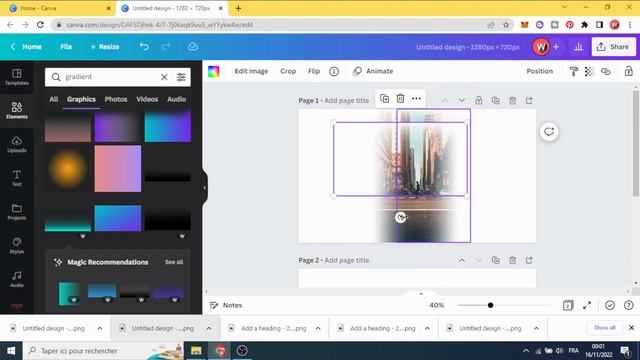Click Animate button
Screen dimensions: 640x360
(373, 71)
